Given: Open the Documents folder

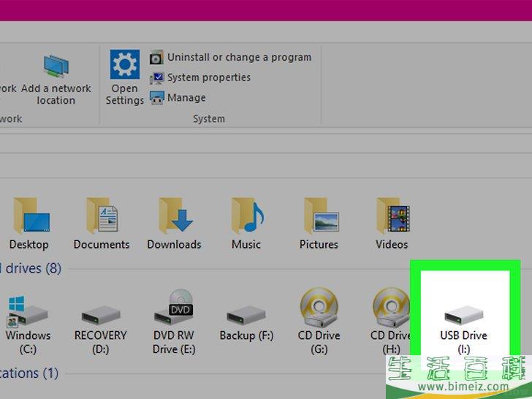Looking at the screenshot, I should 102,218.
